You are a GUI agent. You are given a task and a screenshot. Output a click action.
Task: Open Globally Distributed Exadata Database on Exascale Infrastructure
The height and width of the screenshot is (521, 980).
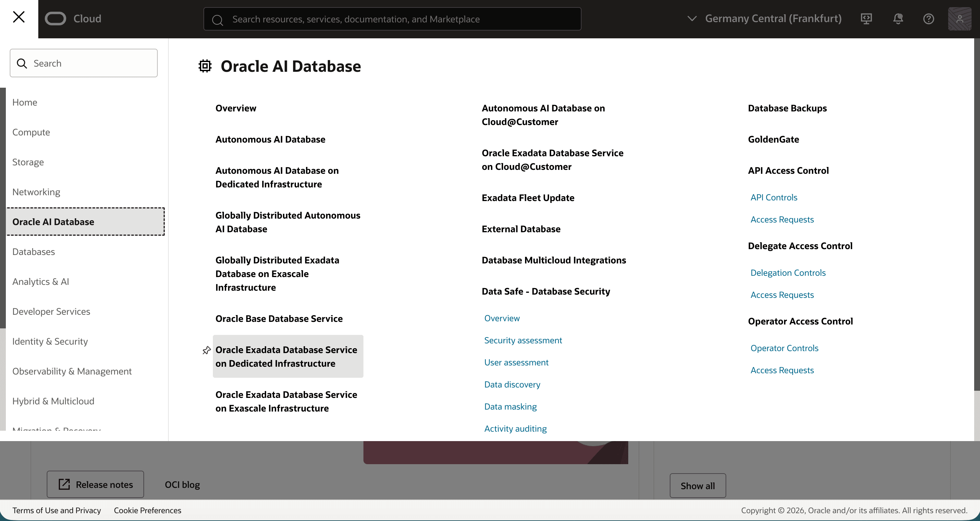point(277,274)
